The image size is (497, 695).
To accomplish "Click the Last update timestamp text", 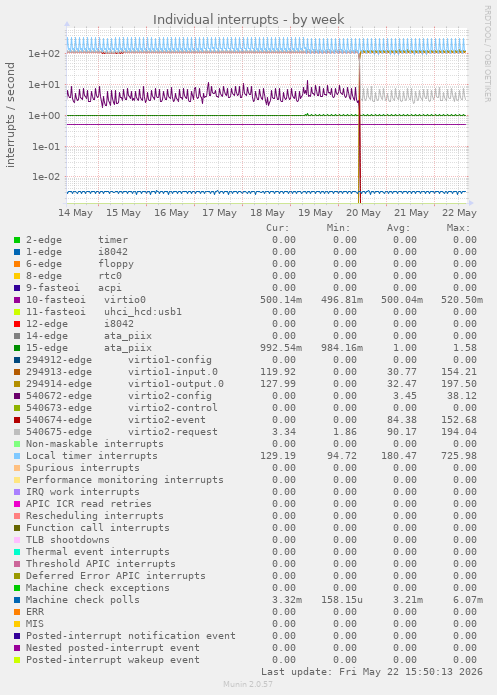I will (x=372, y=672).
